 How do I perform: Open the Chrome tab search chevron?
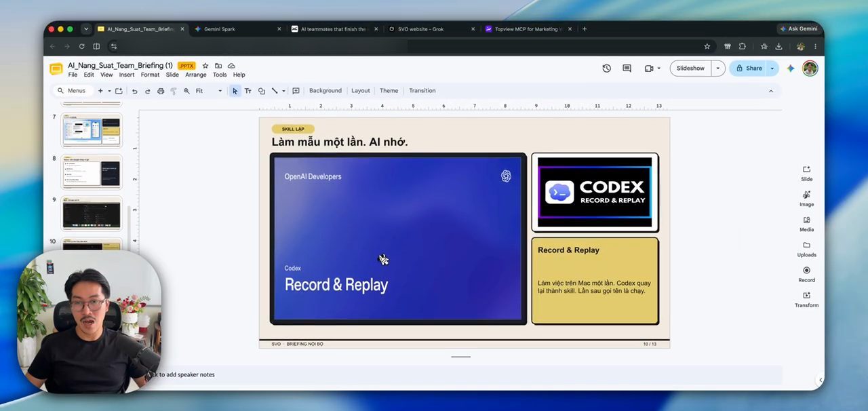pos(86,29)
